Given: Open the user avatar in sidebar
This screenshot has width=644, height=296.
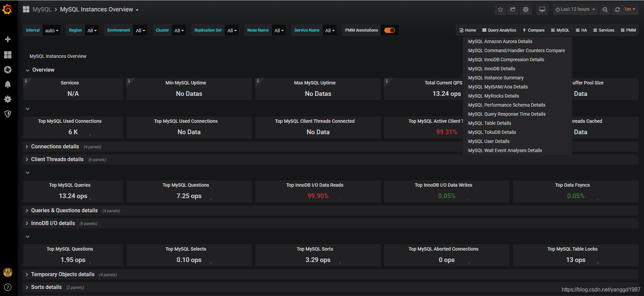Looking at the screenshot, I should click(7, 272).
